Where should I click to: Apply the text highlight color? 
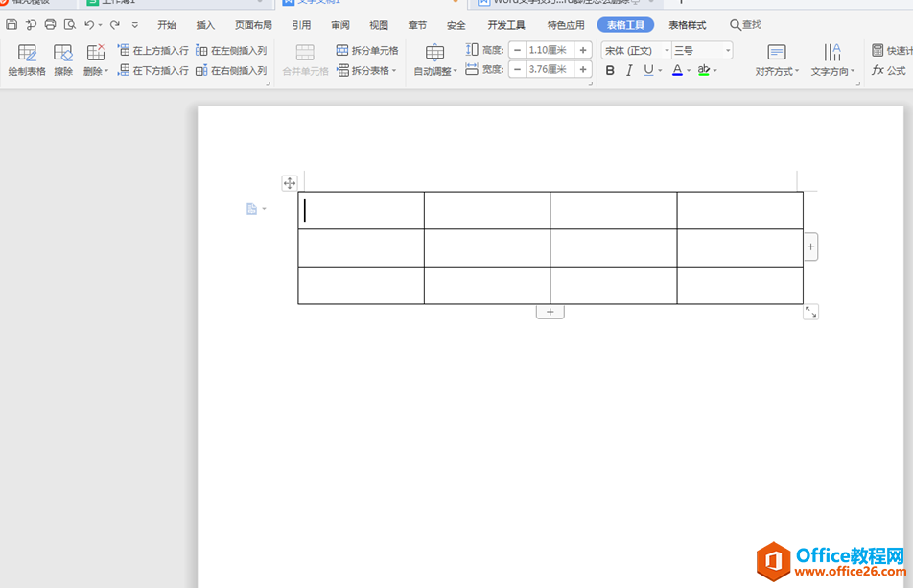(x=703, y=70)
